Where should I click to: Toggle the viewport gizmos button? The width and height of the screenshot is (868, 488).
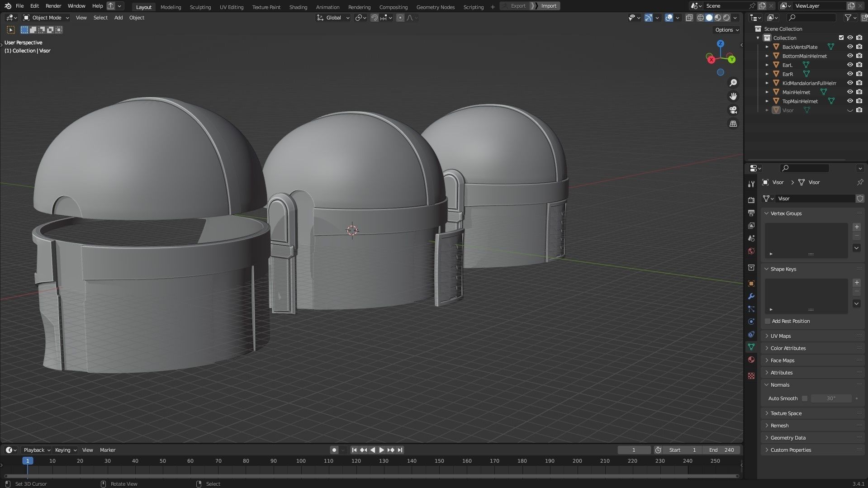pyautogui.click(x=649, y=18)
